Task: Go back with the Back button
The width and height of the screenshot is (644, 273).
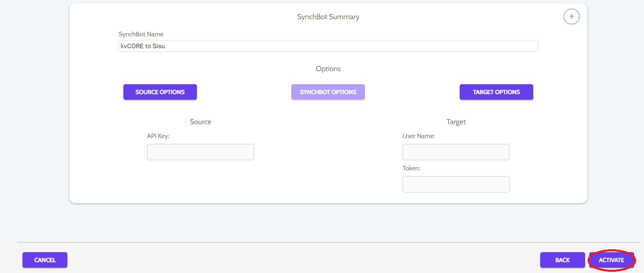Action: coord(563,260)
